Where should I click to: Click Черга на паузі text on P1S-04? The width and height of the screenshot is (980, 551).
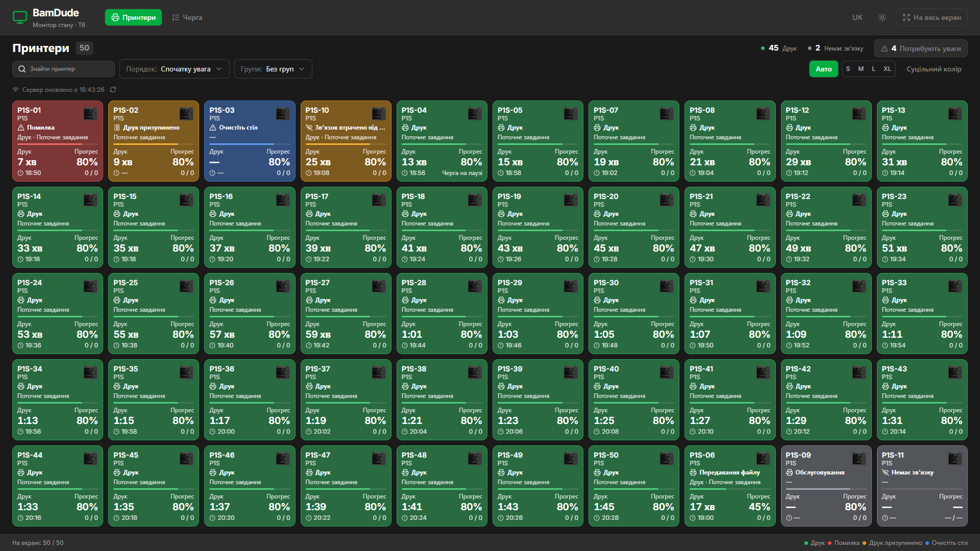pyautogui.click(x=462, y=173)
